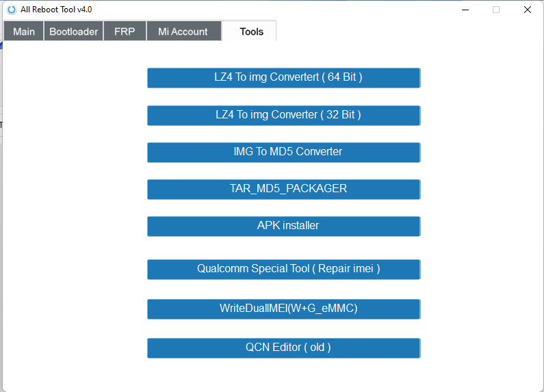Click the Tools tab

(251, 31)
